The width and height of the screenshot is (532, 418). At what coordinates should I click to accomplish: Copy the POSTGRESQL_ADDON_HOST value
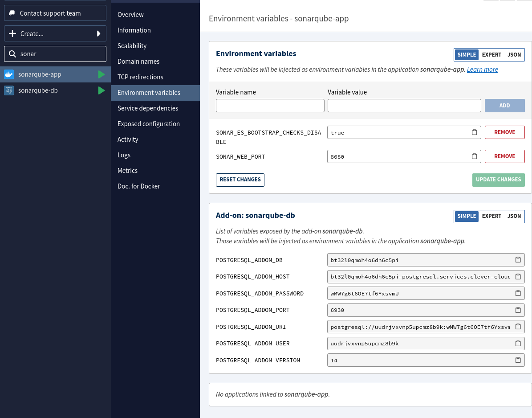[518, 276]
